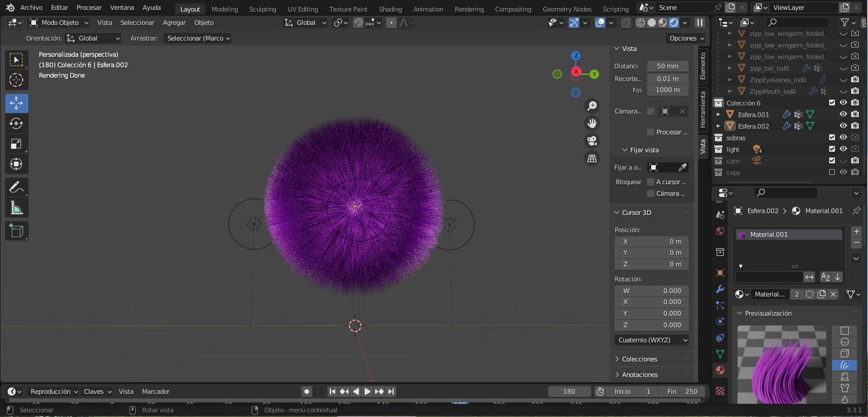Unlink material with the X button

tap(833, 294)
